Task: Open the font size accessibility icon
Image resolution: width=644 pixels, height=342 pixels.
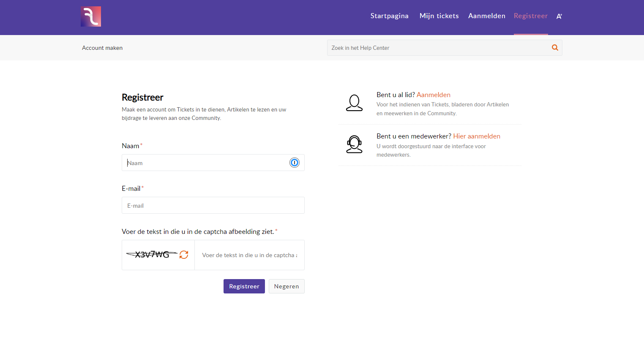Action: [x=559, y=16]
